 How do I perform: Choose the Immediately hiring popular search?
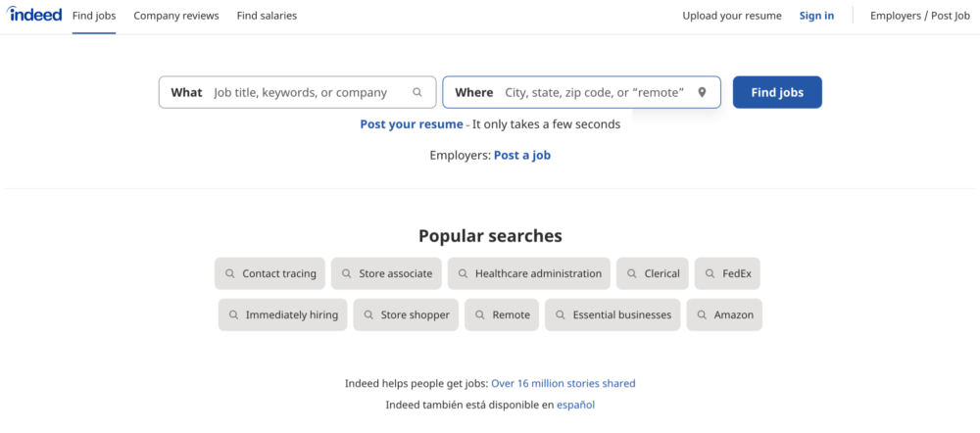point(282,315)
